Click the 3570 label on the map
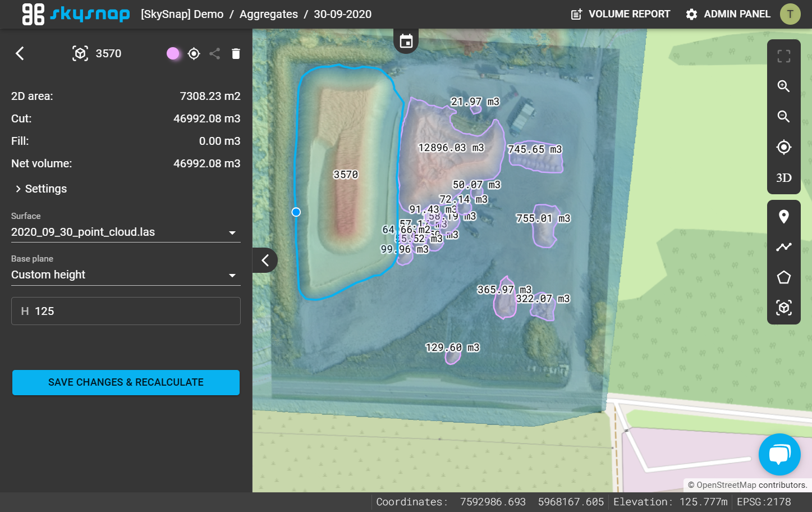812x512 pixels. coord(346,175)
